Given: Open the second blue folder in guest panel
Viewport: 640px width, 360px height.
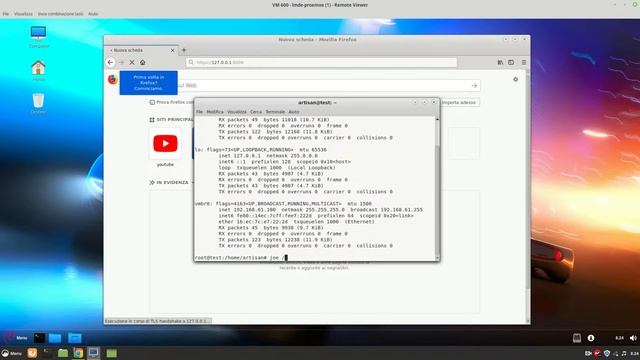Looking at the screenshot, I should point(75,338).
